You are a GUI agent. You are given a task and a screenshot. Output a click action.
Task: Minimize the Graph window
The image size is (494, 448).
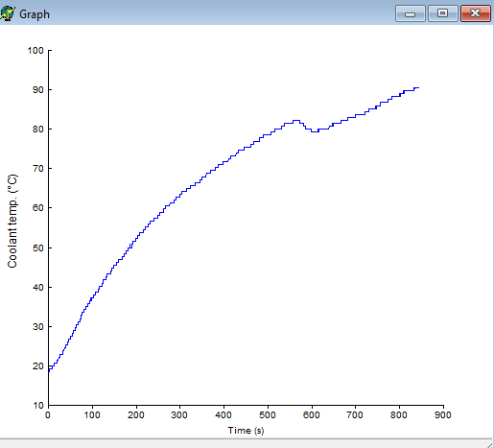pos(411,13)
